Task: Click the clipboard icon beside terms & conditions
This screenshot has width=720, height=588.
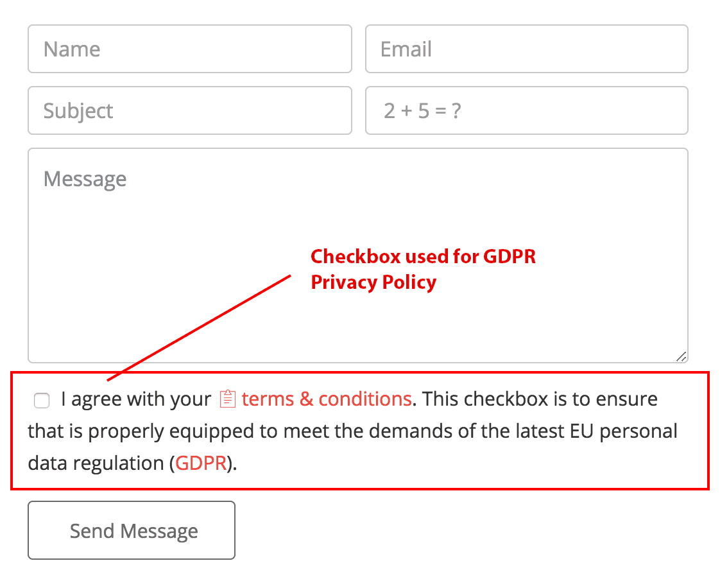Action: pyautogui.click(x=228, y=398)
